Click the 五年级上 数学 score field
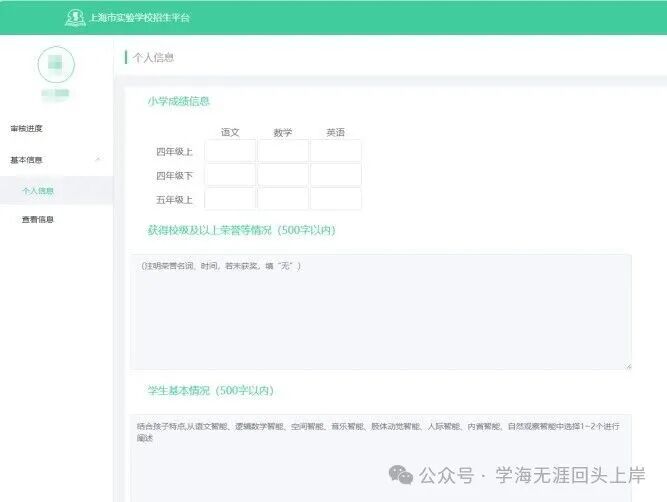 283,199
